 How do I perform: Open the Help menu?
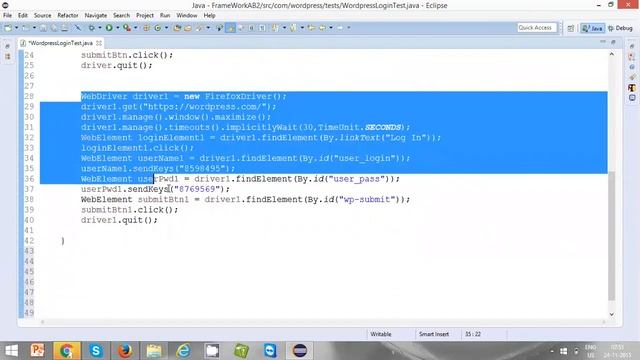tap(209, 16)
